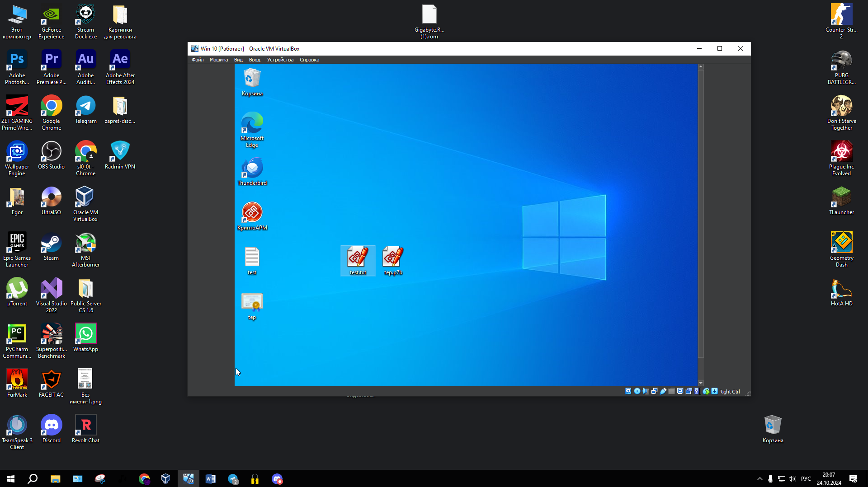Viewport: 868px width, 487px height.
Task: Click the audio indicator in VirtualBox status bar
Action: tap(646, 391)
